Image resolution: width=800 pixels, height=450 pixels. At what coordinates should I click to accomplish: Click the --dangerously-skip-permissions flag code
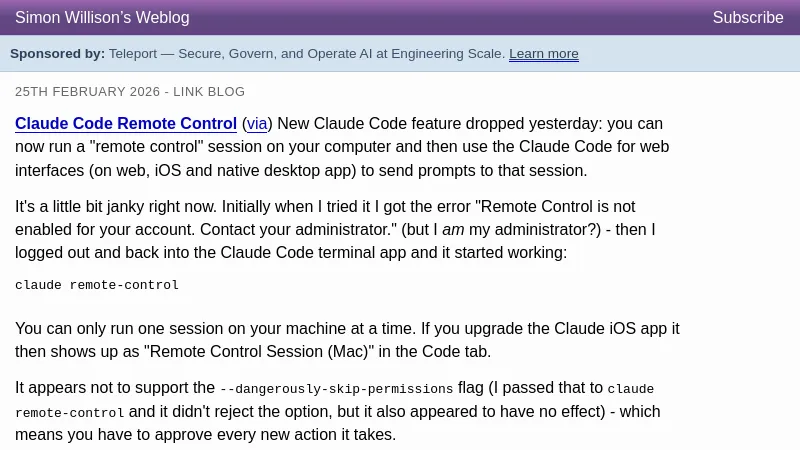[x=336, y=389]
